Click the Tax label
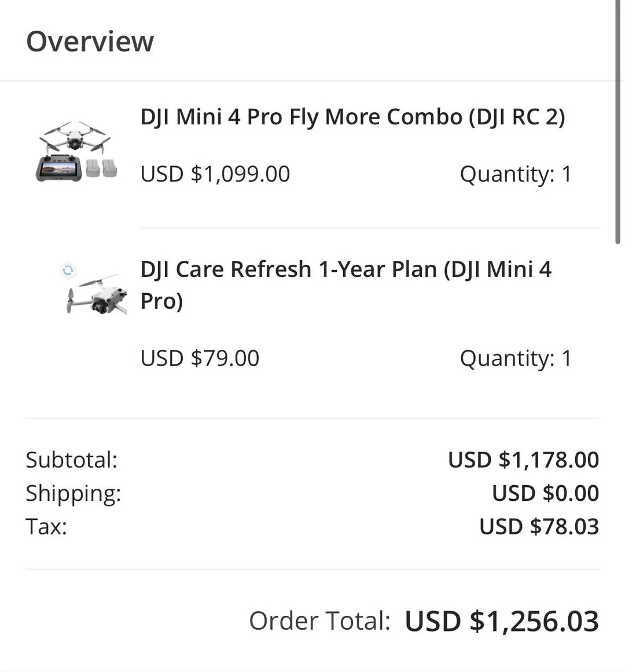This screenshot has height=672, width=625. coord(46,526)
